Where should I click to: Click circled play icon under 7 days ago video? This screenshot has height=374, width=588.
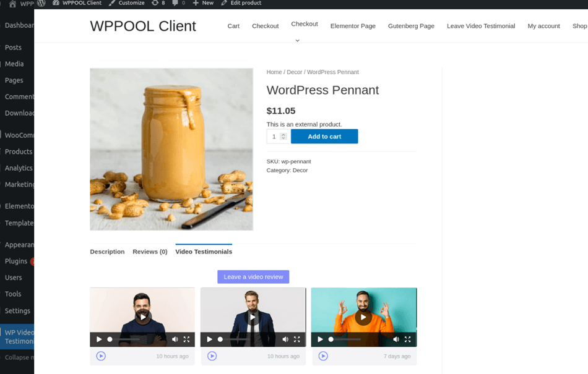[x=323, y=355]
